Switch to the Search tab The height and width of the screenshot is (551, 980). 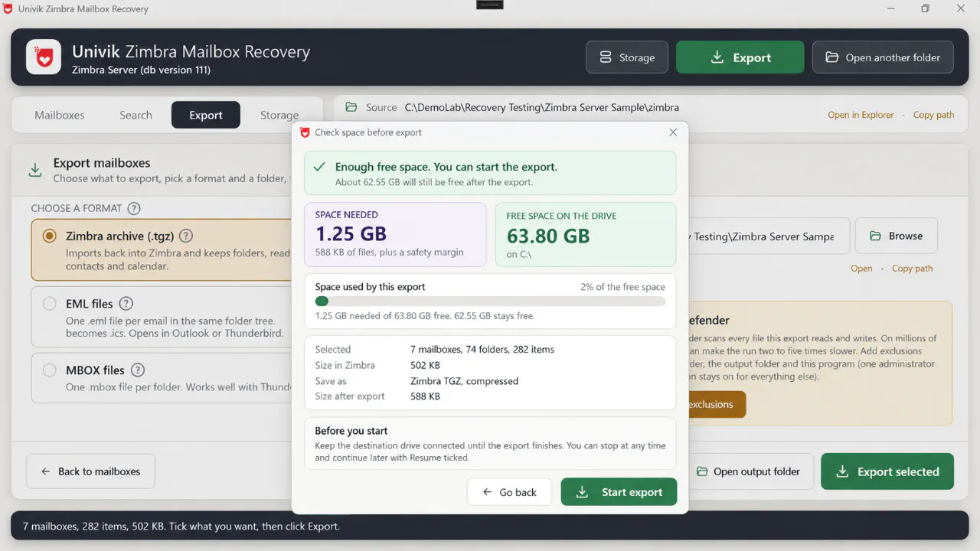pos(136,115)
